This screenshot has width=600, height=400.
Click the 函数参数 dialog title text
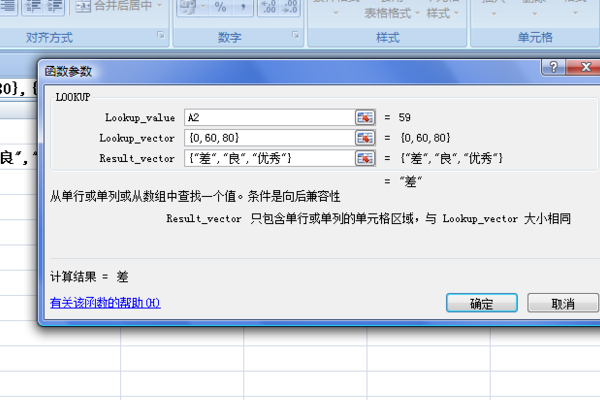68,71
